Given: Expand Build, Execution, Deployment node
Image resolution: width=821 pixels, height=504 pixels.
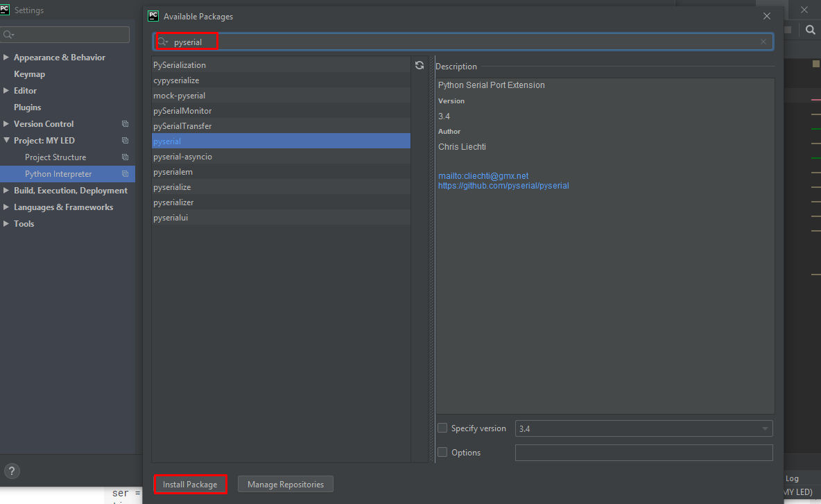Looking at the screenshot, I should click(x=6, y=191).
